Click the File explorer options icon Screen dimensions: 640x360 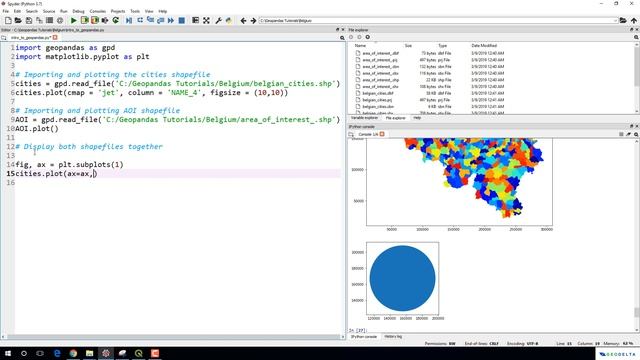click(x=636, y=37)
